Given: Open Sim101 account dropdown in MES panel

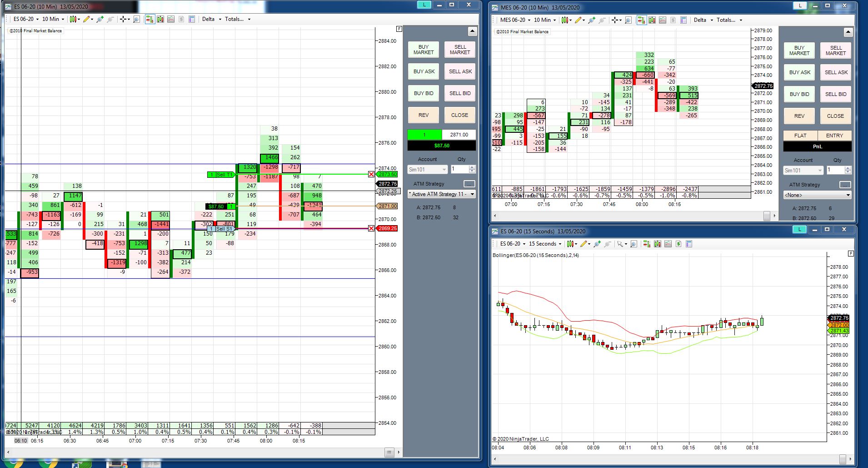Looking at the screenshot, I should click(x=803, y=171).
